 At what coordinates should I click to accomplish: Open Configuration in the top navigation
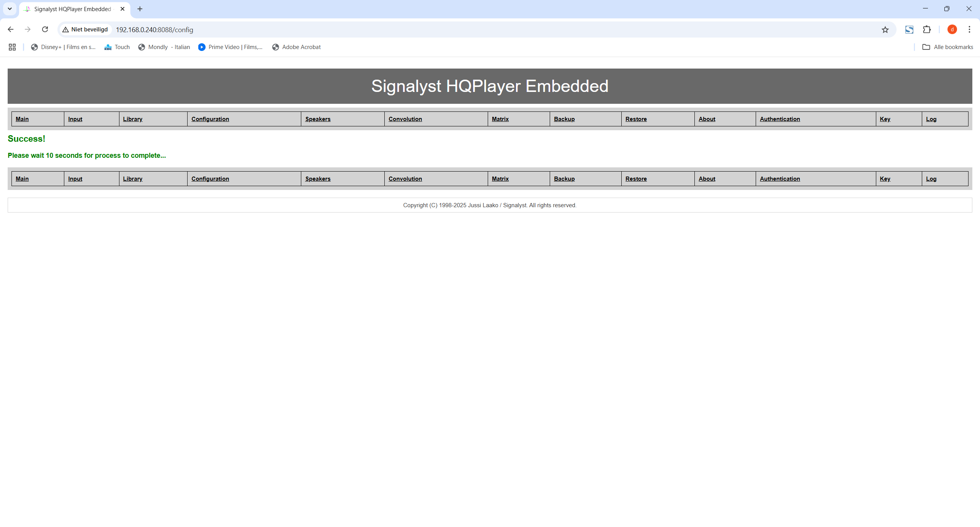pyautogui.click(x=210, y=119)
